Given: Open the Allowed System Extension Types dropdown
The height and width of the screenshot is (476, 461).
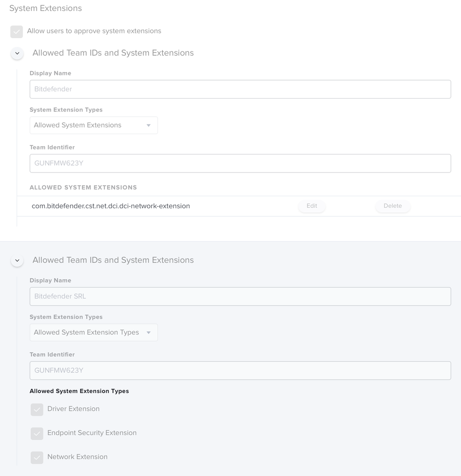Looking at the screenshot, I should (94, 333).
